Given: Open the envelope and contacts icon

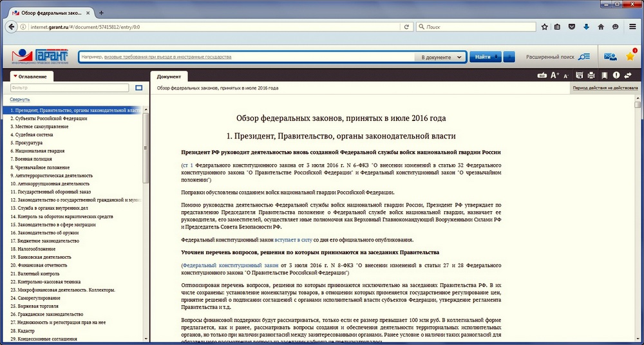Looking at the screenshot, I should [x=610, y=57].
